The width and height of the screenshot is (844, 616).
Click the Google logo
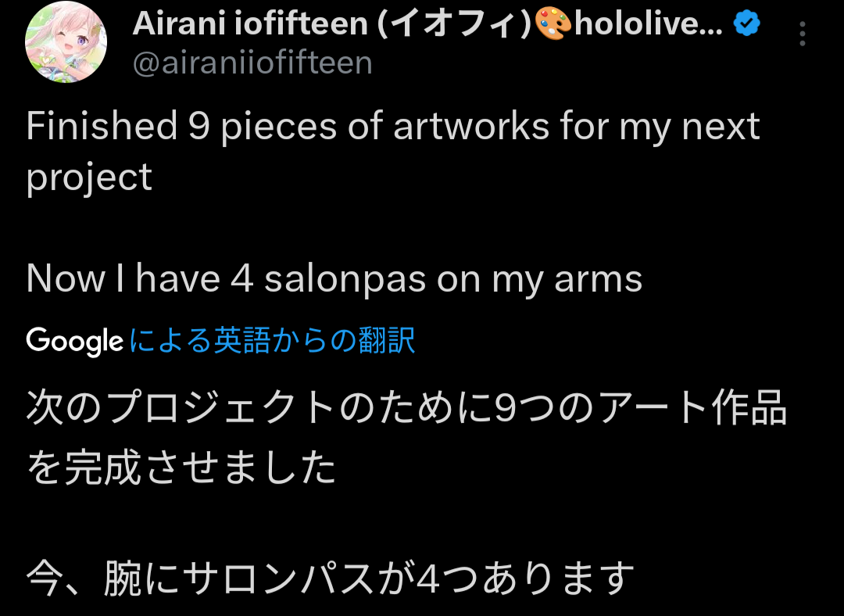[x=75, y=341]
